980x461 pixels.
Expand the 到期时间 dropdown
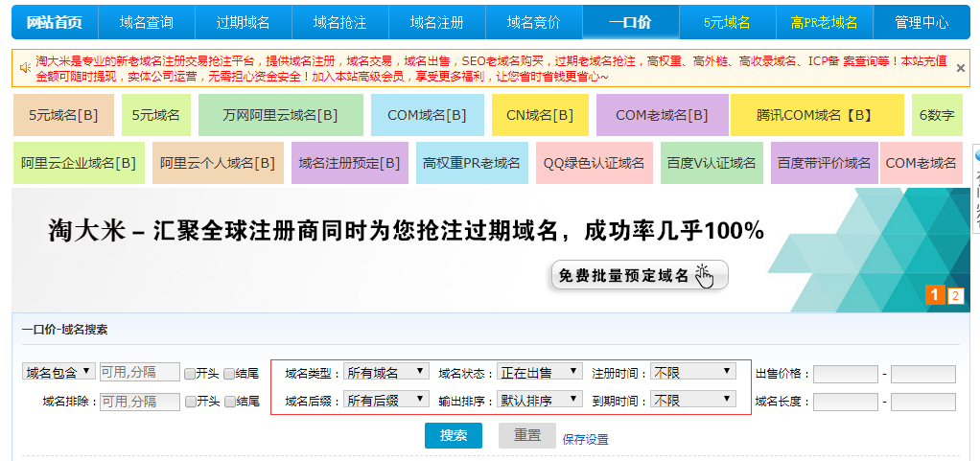tap(692, 401)
